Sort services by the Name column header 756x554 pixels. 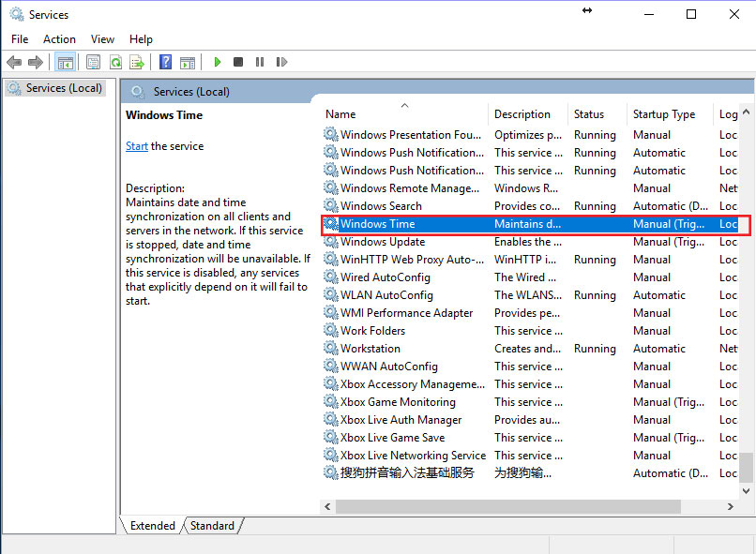[x=404, y=114]
